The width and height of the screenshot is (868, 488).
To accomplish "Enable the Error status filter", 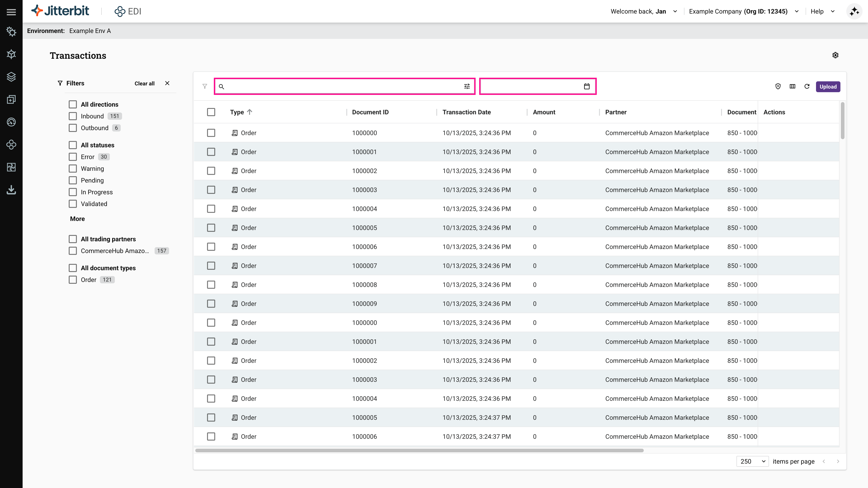I will pos(73,157).
